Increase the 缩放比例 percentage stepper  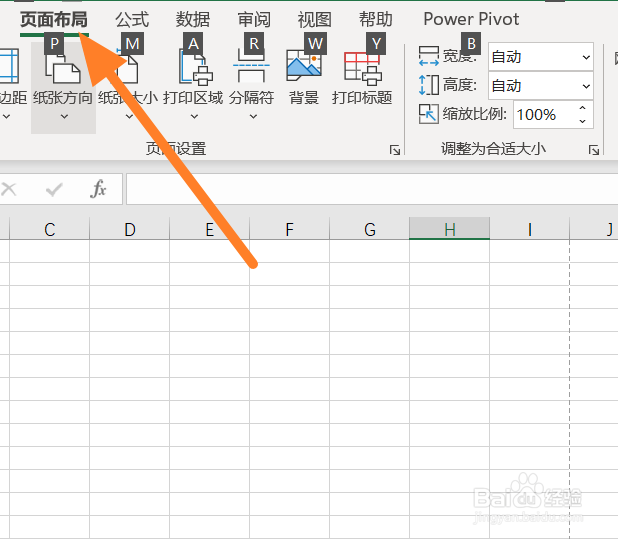(583, 108)
